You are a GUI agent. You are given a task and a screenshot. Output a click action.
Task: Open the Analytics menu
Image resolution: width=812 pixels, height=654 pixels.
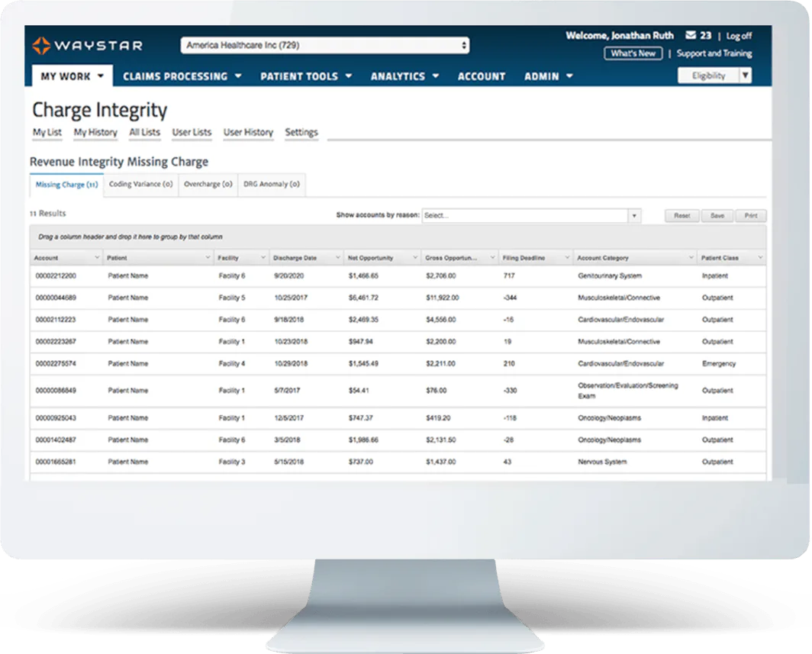point(404,76)
